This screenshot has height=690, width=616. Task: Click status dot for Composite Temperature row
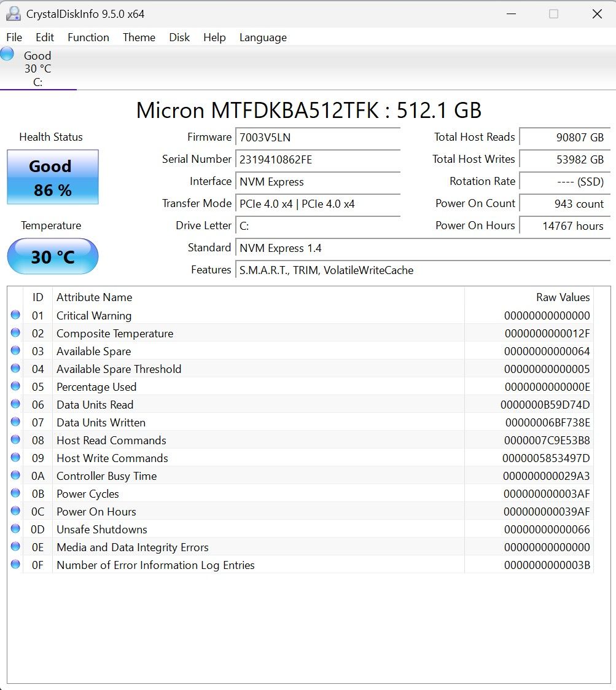tap(15, 332)
